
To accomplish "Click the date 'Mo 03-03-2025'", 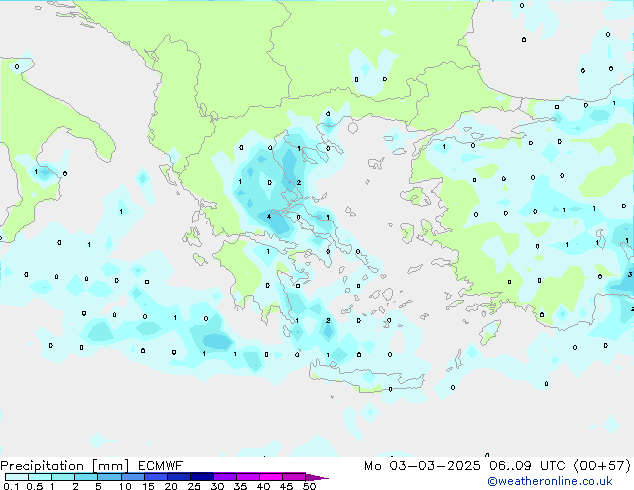I will (x=422, y=466).
